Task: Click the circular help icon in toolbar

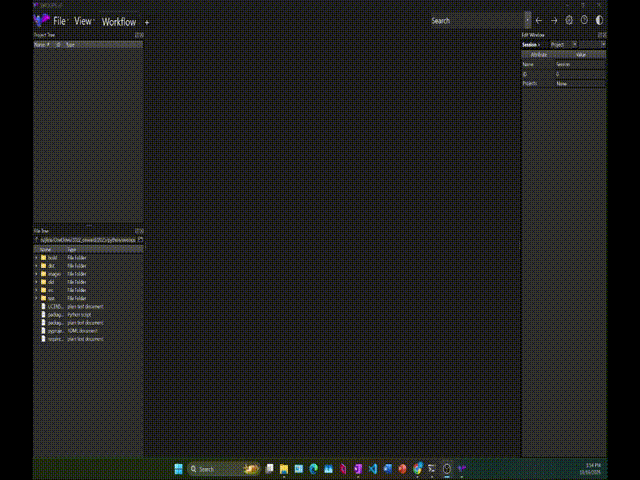Action: [584, 20]
